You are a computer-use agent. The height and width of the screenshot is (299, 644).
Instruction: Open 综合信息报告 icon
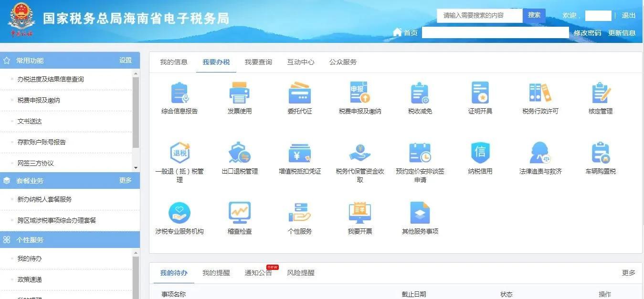pos(179,93)
